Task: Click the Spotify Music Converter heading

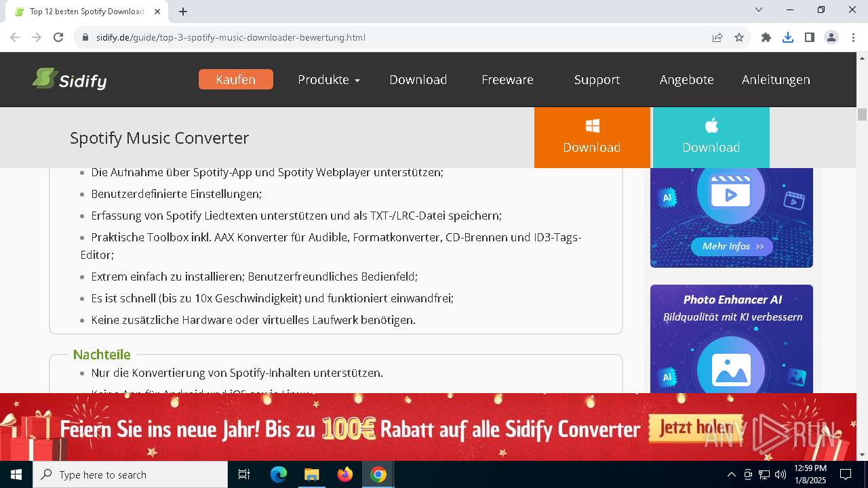Action: coord(159,138)
